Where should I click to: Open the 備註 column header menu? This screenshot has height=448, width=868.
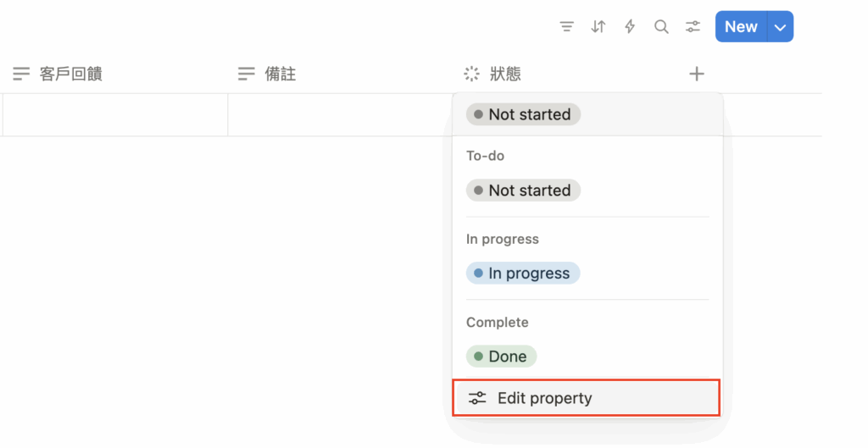tap(280, 75)
